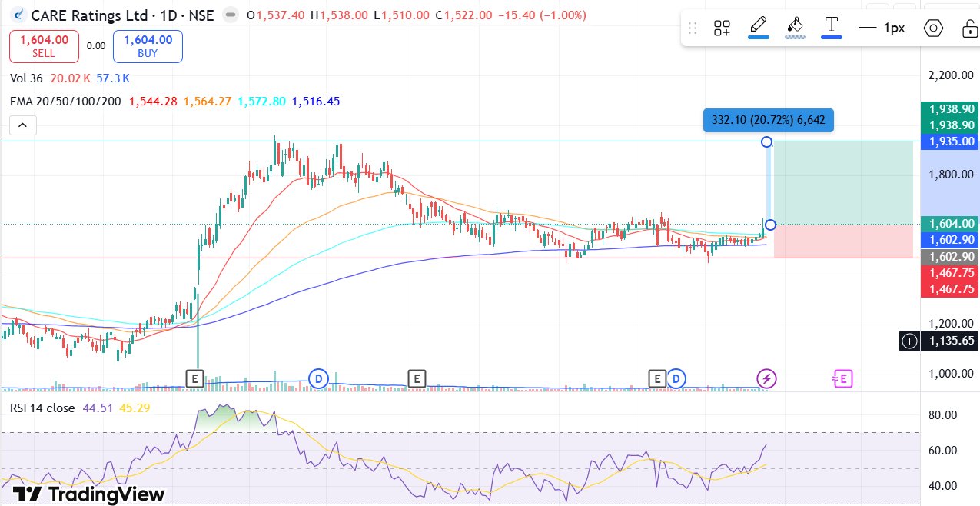Open drawing settings hexagon icon
This screenshot has height=506, width=980.
pyautogui.click(x=933, y=28)
